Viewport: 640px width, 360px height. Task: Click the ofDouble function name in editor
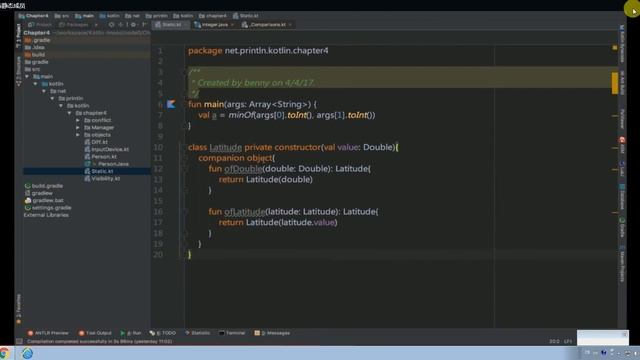243,169
